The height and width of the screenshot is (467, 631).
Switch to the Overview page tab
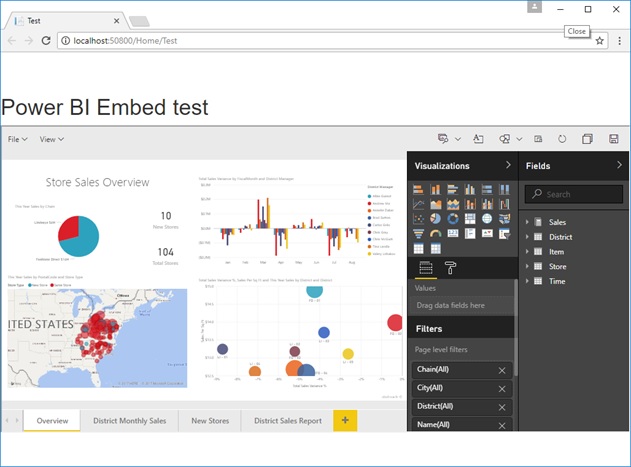click(x=52, y=421)
